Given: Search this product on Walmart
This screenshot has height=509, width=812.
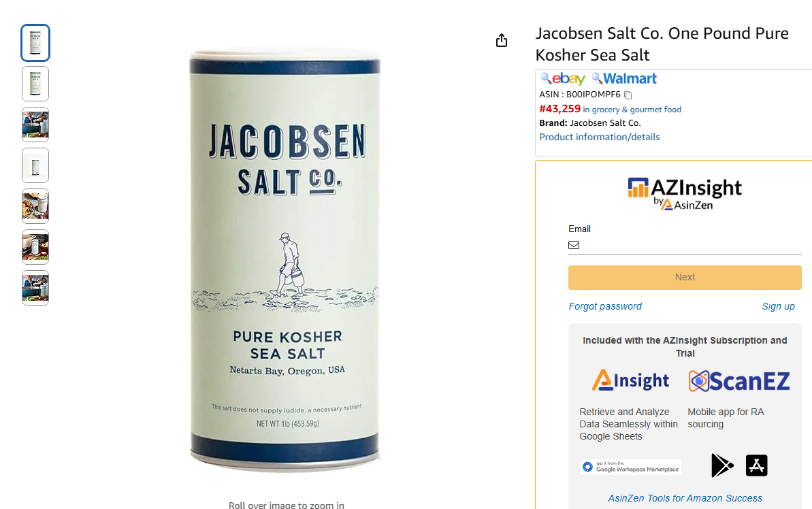Looking at the screenshot, I should pos(624,79).
